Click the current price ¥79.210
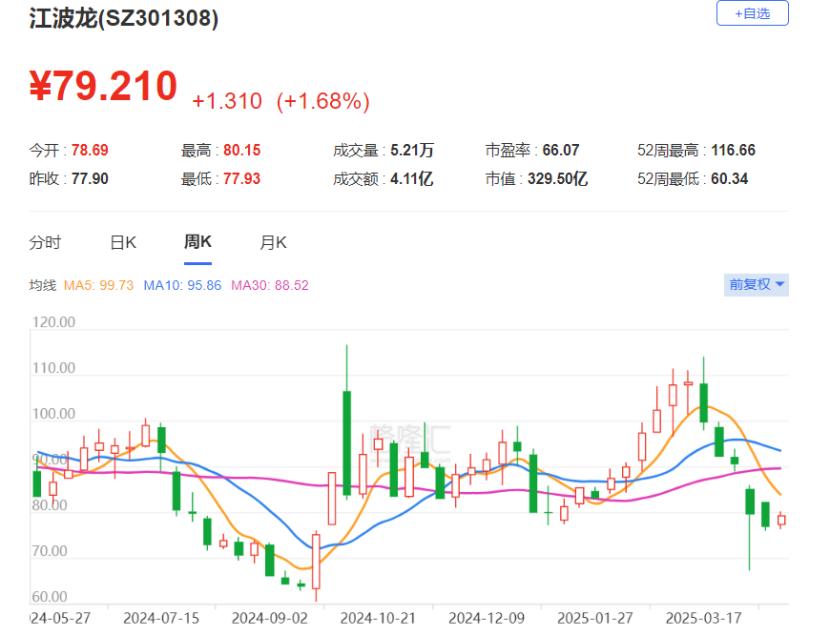The width and height of the screenshot is (830, 637). (x=103, y=86)
